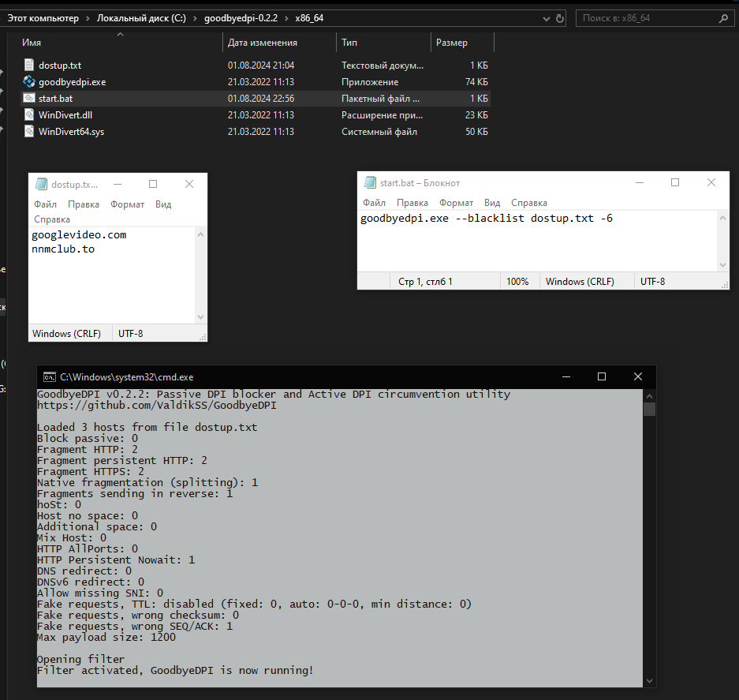Click the 100% zoom status in start.bat Notepad
This screenshot has height=700, width=739.
tap(517, 282)
